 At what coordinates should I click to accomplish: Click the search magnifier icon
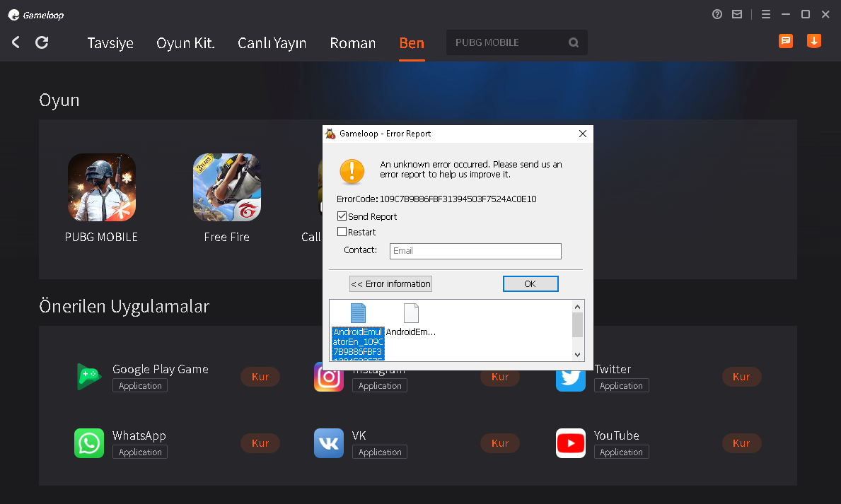pyautogui.click(x=574, y=42)
